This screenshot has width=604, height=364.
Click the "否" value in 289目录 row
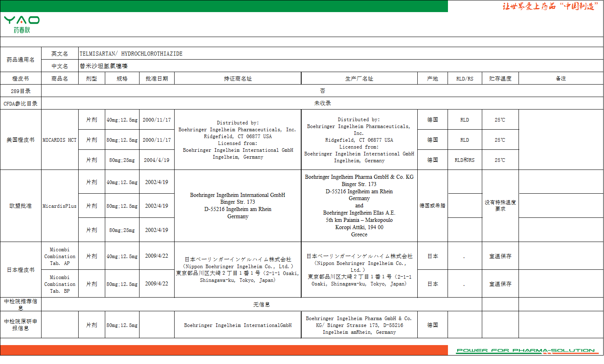(x=322, y=91)
